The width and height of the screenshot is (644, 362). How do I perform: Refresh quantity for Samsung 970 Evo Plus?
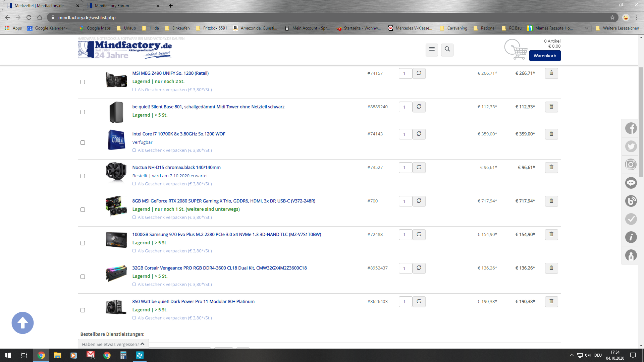click(x=419, y=234)
